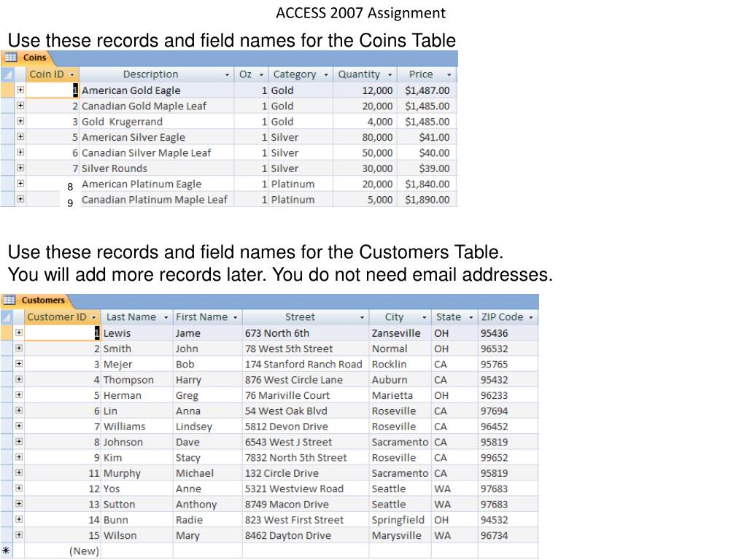Expand the Yos customer record
Viewport: 747px width, 560px height.
pos(18,488)
